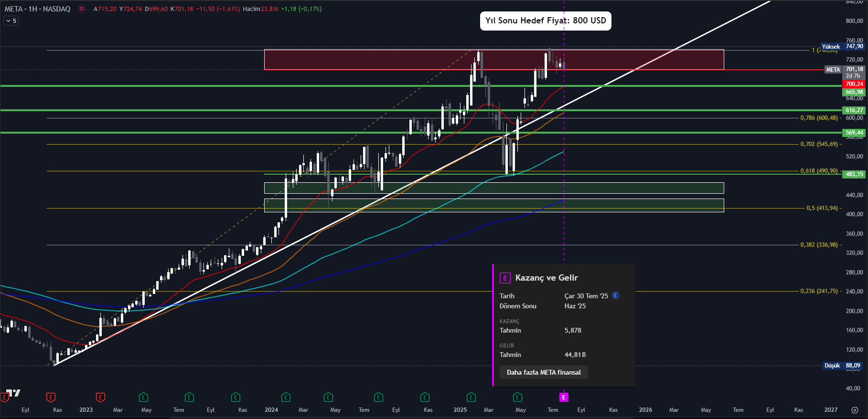Click the E icon in Kazanç ve Gelir popup
Viewport: 868px width, 419px height.
[x=505, y=278]
